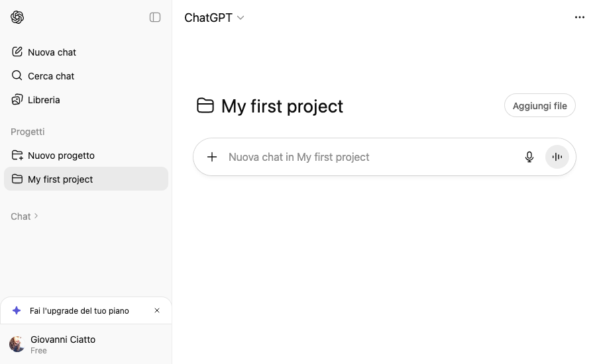Collapse the Progetti section header

pyautogui.click(x=28, y=132)
